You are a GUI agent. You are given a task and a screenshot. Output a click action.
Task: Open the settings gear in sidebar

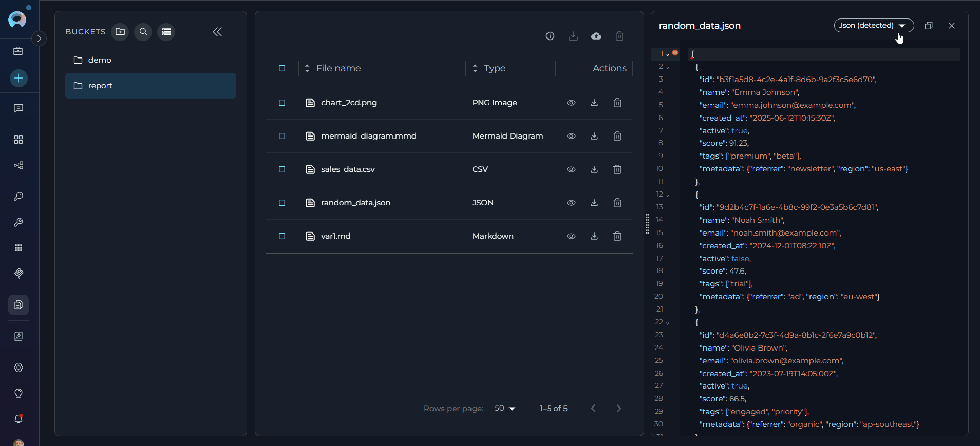(x=18, y=367)
